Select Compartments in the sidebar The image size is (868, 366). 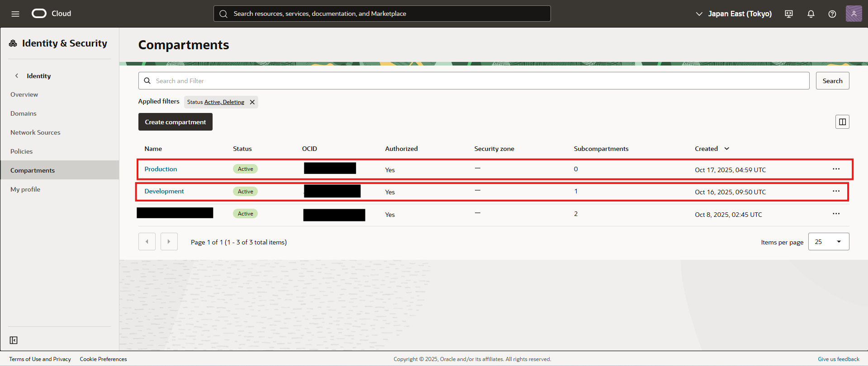coord(60,170)
